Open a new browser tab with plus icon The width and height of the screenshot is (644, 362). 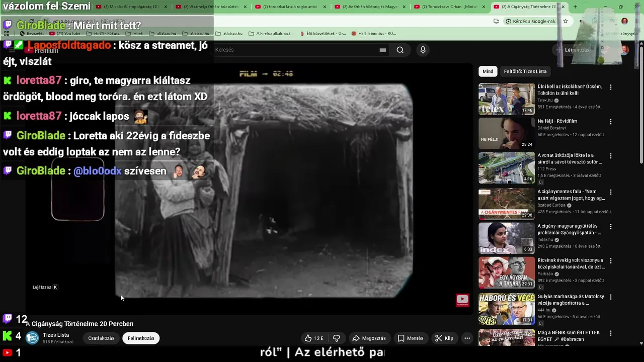(575, 7)
